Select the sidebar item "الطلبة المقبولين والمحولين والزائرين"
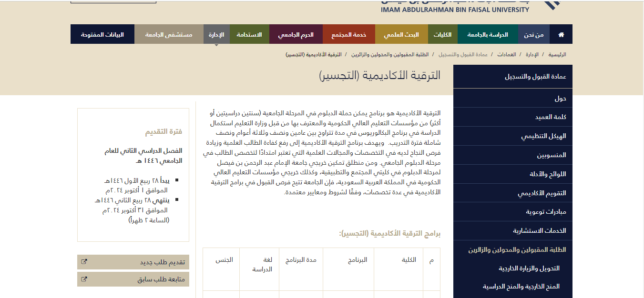The height and width of the screenshot is (298, 644). point(513,250)
